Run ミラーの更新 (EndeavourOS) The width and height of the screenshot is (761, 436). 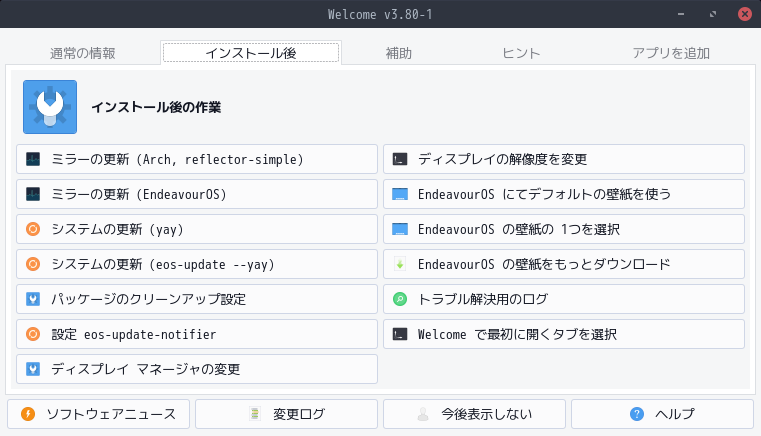click(197, 194)
